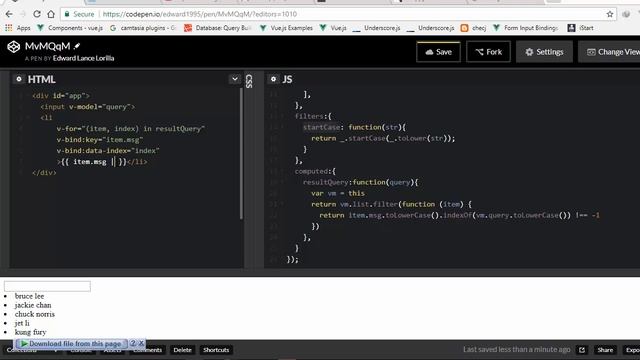Click the CodePen logo icon
Viewport: 640px width, 360px height.
pos(13,47)
